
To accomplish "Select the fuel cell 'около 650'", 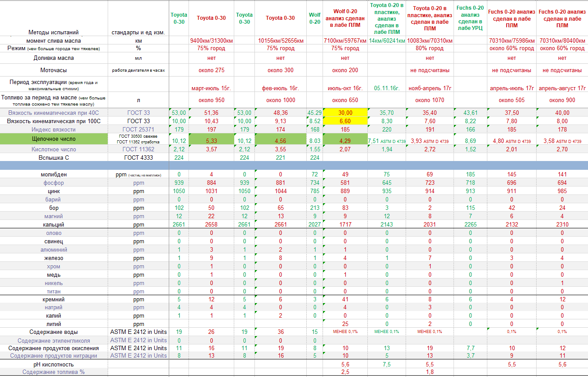I will point(345,100).
